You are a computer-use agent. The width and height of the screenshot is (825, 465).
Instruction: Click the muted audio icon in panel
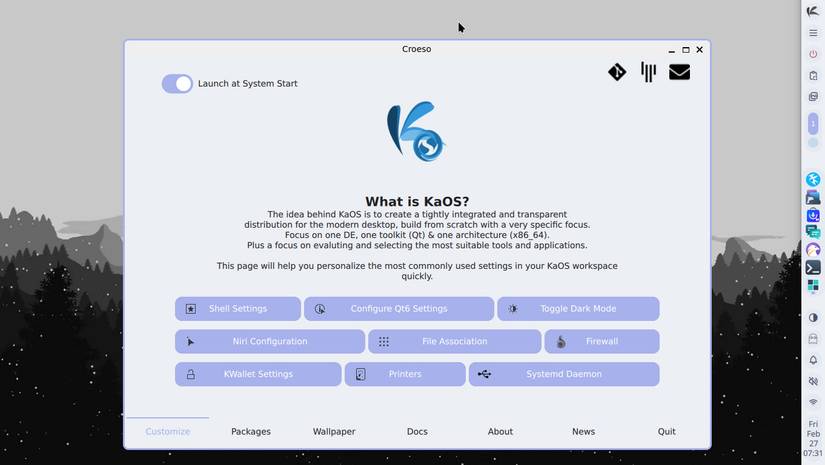[813, 381]
